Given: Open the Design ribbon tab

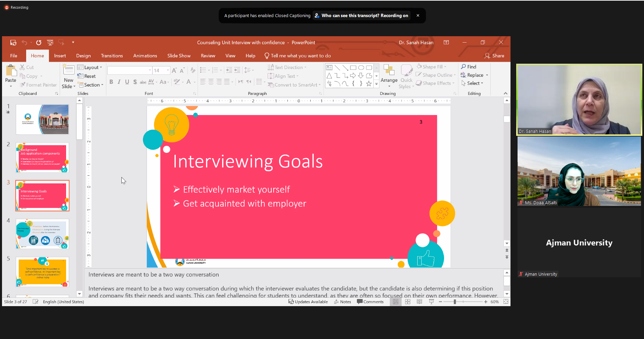Looking at the screenshot, I should (x=83, y=56).
